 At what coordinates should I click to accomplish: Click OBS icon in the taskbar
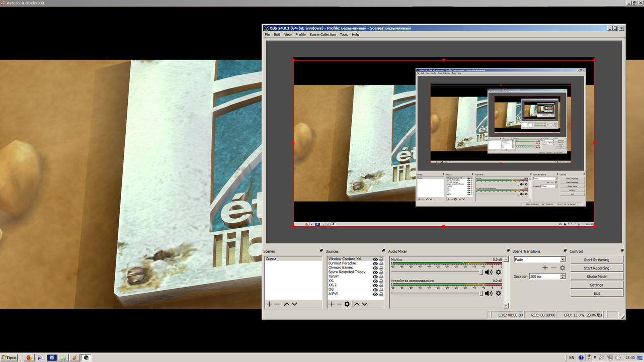pos(87,357)
